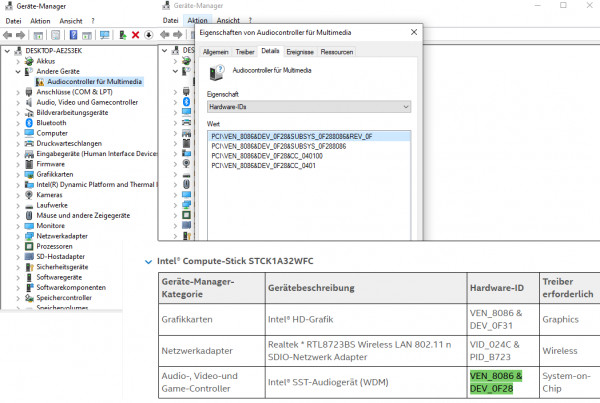Select the Softwarekomponenten category label

tap(71, 287)
